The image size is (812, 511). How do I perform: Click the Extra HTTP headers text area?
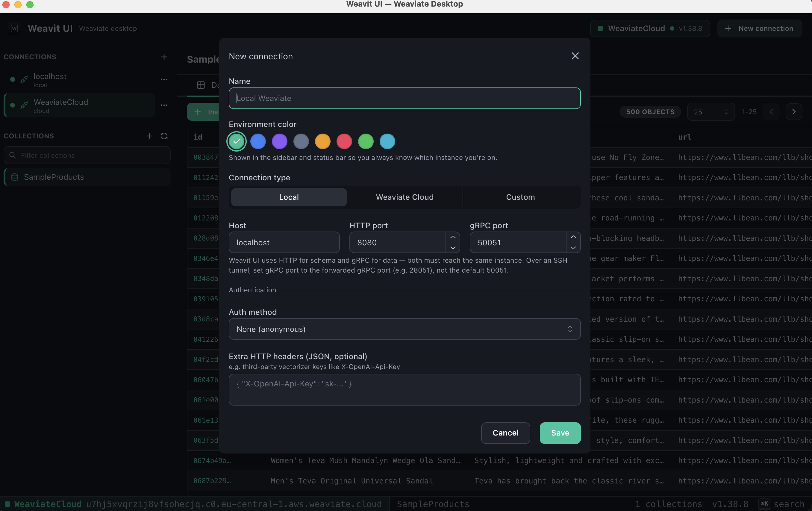pyautogui.click(x=405, y=390)
